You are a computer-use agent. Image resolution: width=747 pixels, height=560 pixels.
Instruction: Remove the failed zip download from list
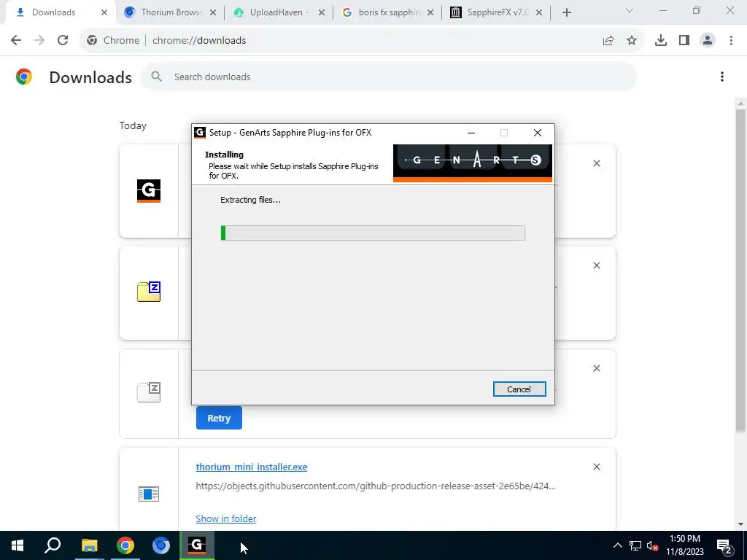point(597,368)
